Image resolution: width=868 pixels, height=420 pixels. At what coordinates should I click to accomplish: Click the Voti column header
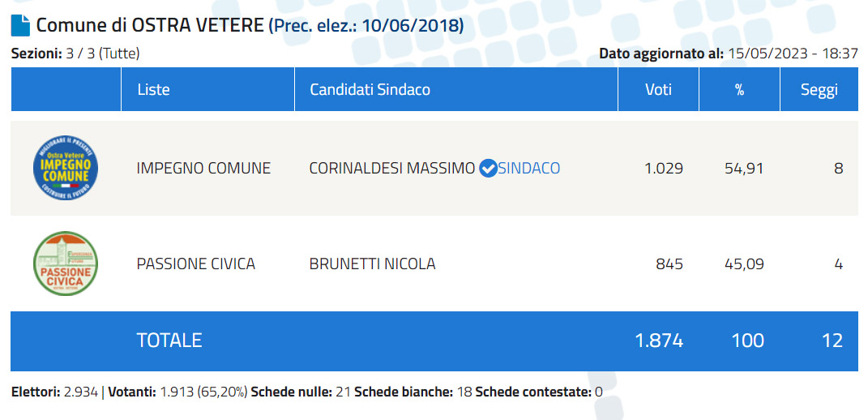pos(658,89)
